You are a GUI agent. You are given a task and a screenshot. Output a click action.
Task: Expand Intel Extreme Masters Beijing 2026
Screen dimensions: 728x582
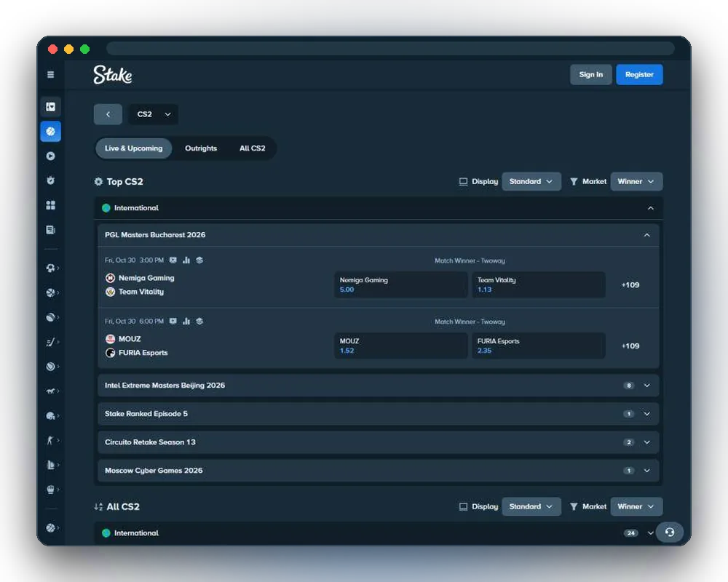(x=378, y=386)
